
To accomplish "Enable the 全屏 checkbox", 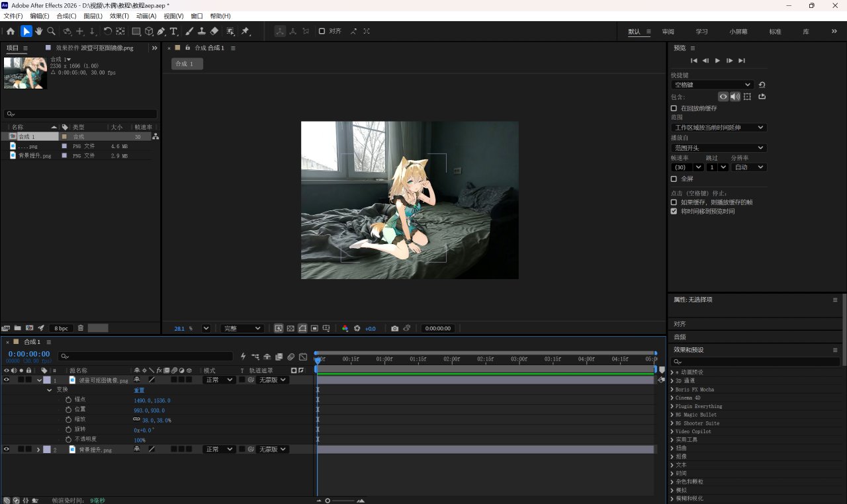I will pyautogui.click(x=674, y=179).
